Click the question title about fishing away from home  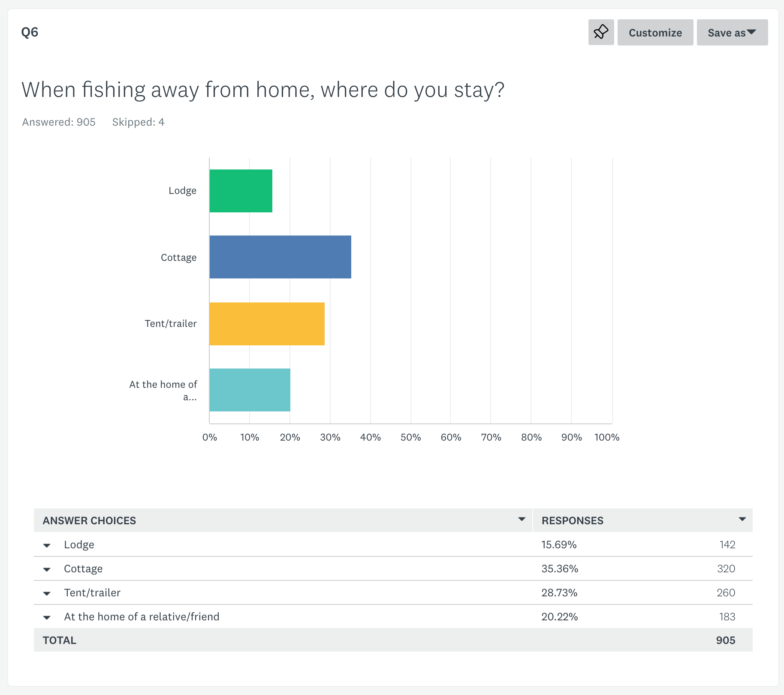point(263,90)
